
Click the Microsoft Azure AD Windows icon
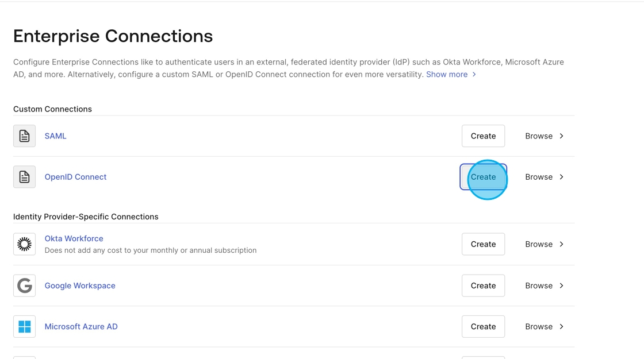(24, 327)
